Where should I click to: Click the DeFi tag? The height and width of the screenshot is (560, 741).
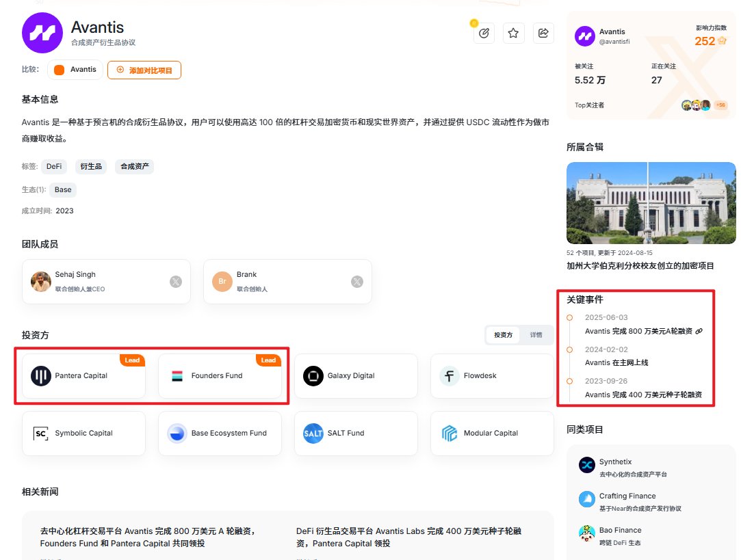(54, 166)
